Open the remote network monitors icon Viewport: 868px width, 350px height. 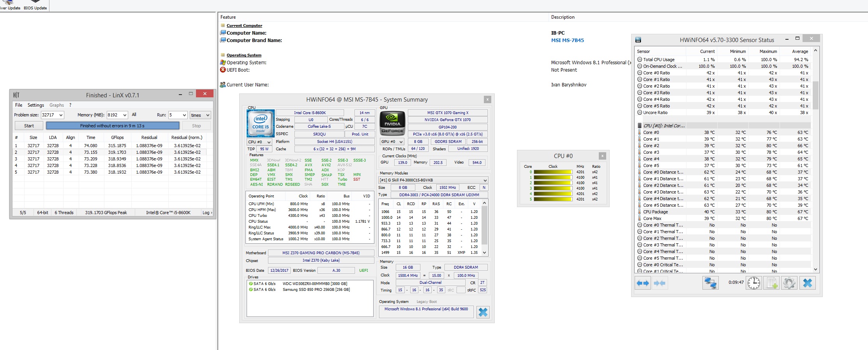pos(711,283)
